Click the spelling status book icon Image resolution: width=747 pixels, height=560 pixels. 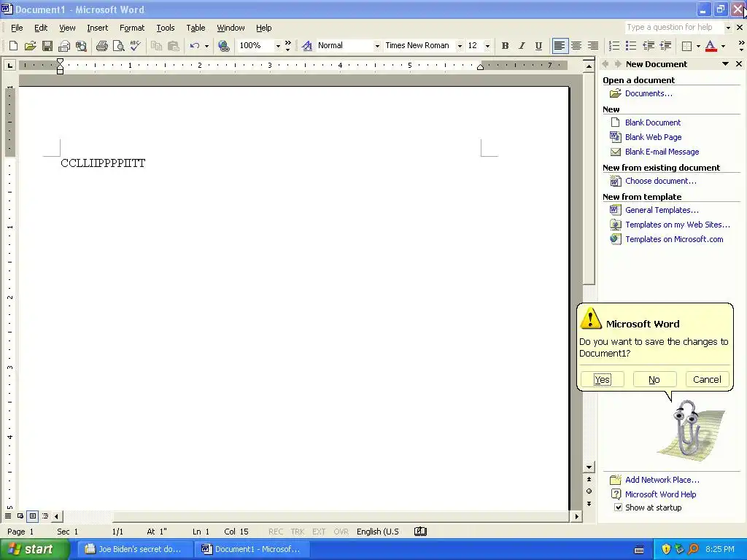pos(420,532)
